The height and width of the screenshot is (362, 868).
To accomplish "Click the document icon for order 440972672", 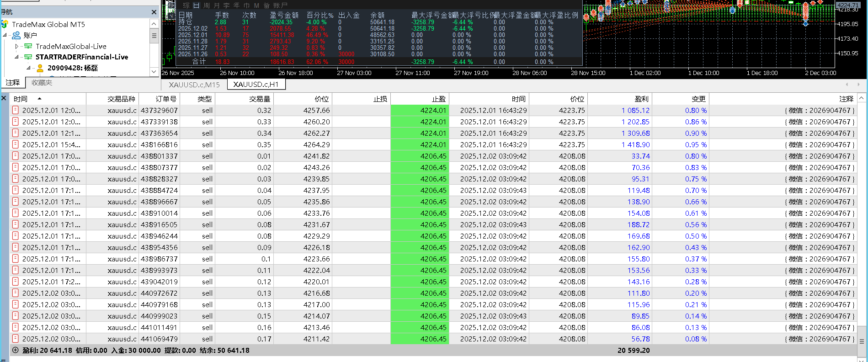I will tap(15, 293).
